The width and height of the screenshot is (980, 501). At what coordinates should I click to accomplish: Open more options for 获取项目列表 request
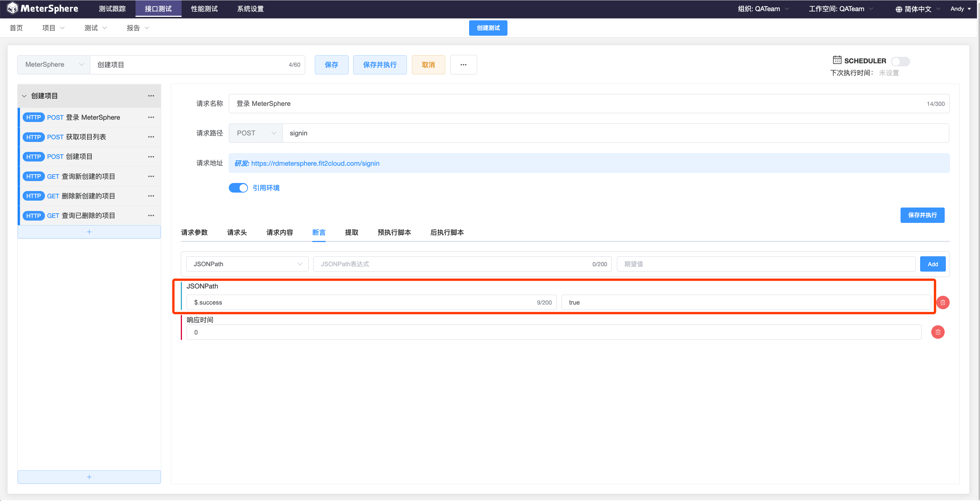pyautogui.click(x=151, y=137)
